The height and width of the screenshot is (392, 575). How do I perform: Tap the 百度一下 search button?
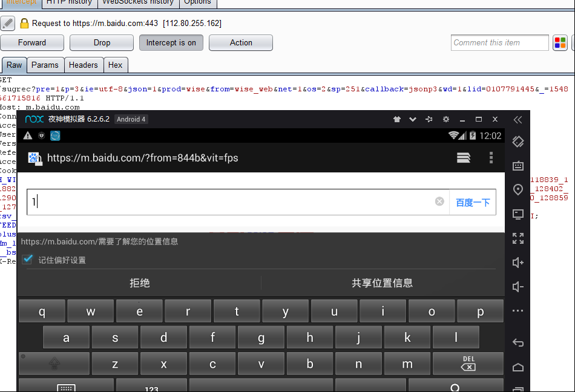pyautogui.click(x=473, y=202)
